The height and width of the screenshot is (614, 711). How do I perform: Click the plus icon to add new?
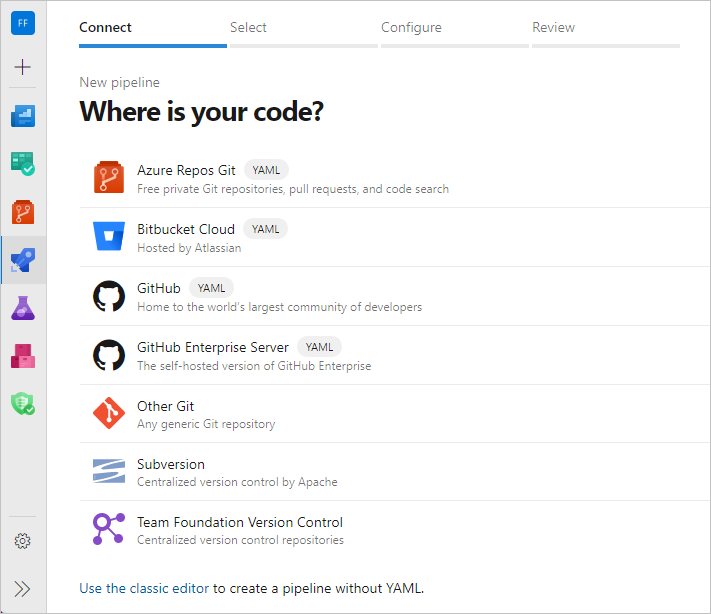tap(23, 67)
